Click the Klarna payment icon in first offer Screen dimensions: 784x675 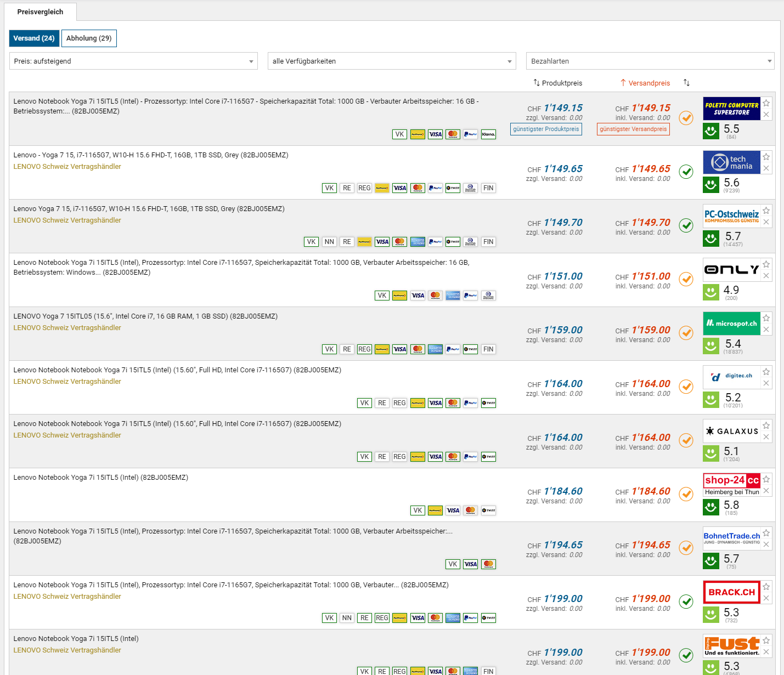(x=488, y=134)
